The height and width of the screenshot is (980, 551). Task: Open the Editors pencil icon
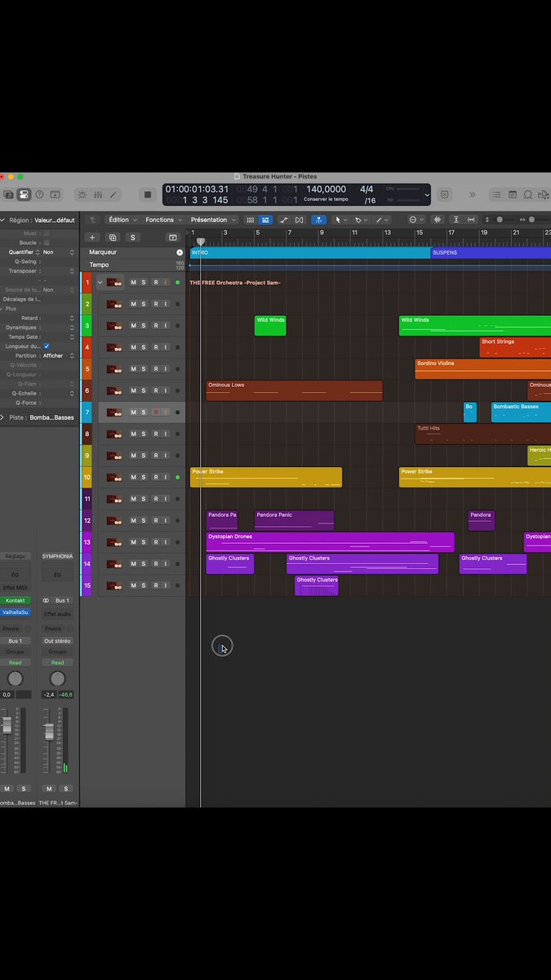pos(113,194)
